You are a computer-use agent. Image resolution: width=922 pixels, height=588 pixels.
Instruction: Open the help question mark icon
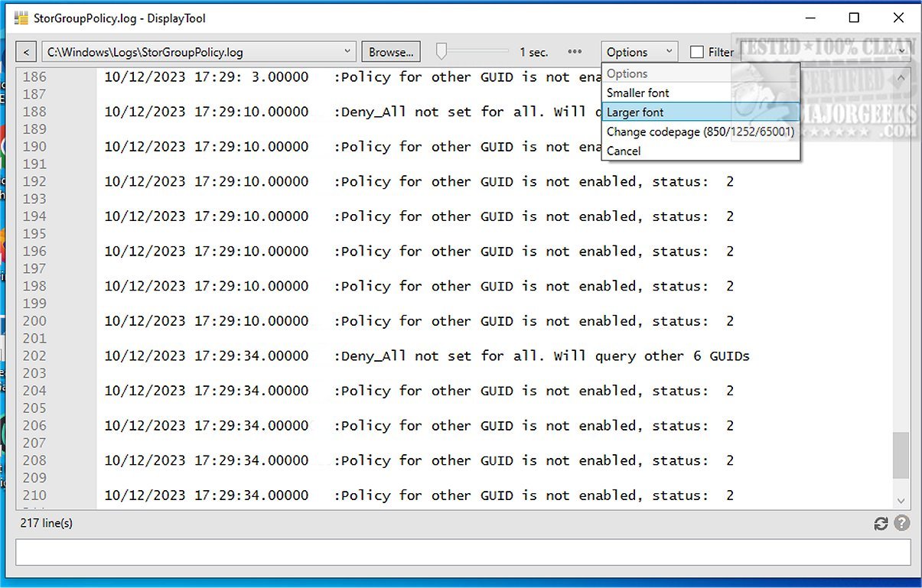[902, 523]
